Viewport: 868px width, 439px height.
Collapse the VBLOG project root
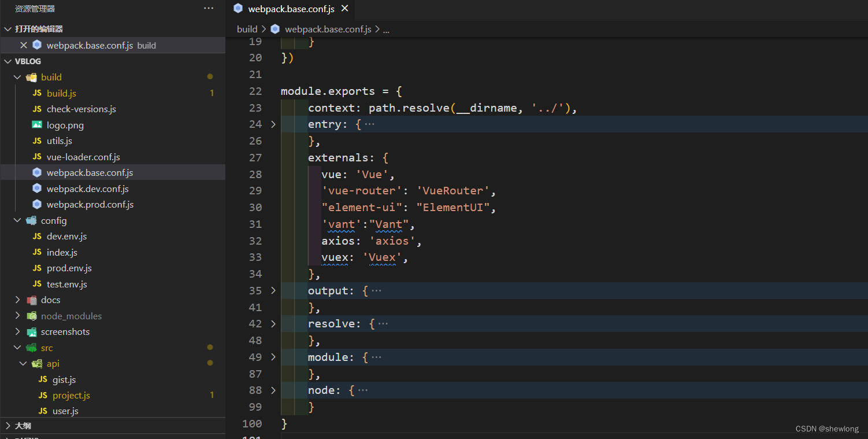point(8,61)
